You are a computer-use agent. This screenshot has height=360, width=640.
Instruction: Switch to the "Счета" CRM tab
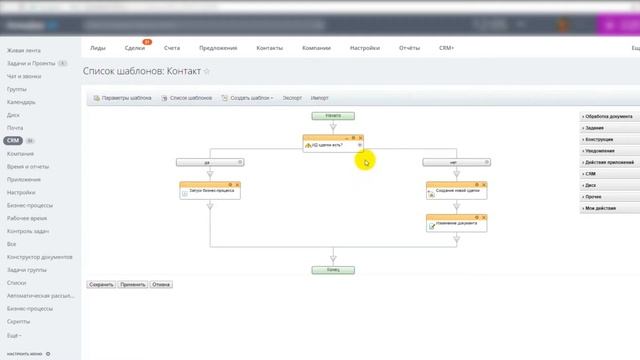pyautogui.click(x=172, y=48)
